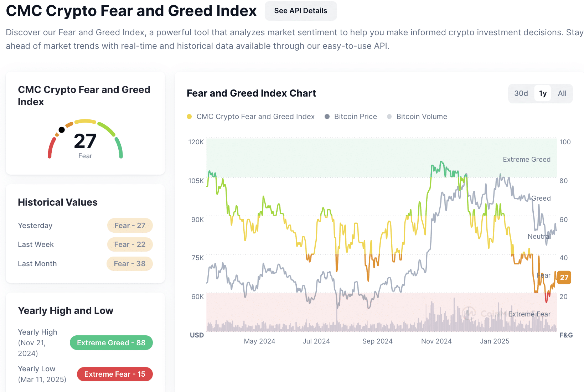Click the Nov 2024 x-axis label
This screenshot has width=584, height=392.
pyautogui.click(x=436, y=341)
